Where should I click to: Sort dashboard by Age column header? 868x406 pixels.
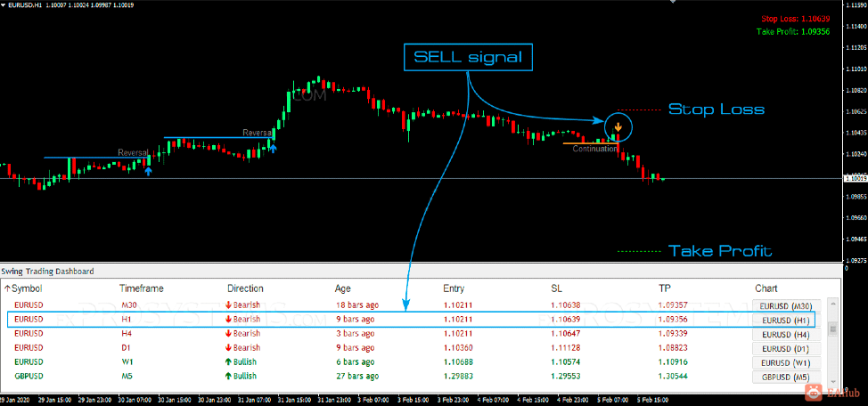tap(343, 288)
